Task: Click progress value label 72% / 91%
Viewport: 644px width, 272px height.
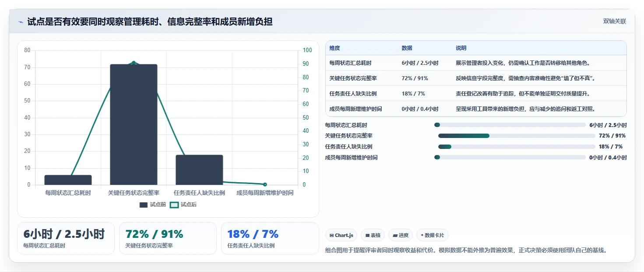Action: tap(612, 136)
